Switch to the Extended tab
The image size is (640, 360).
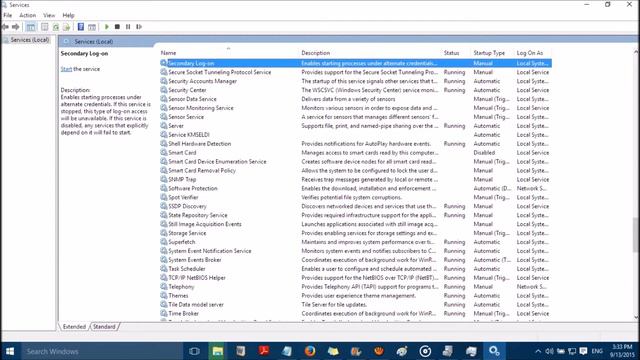[x=74, y=327]
